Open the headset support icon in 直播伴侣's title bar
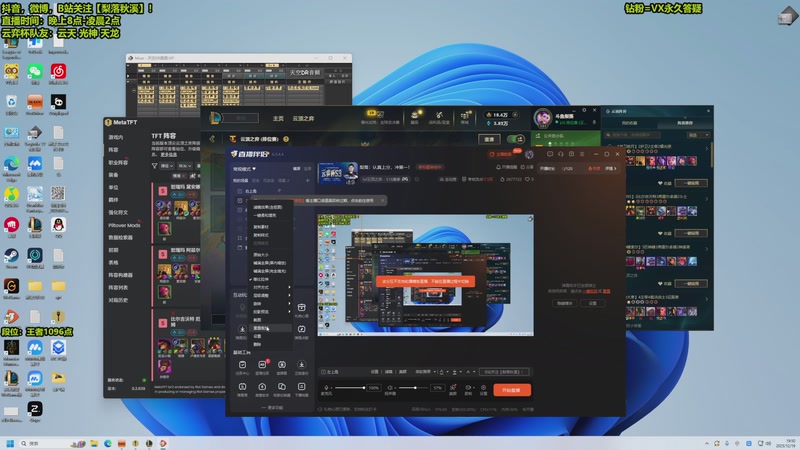The image size is (800, 450). [x=561, y=154]
